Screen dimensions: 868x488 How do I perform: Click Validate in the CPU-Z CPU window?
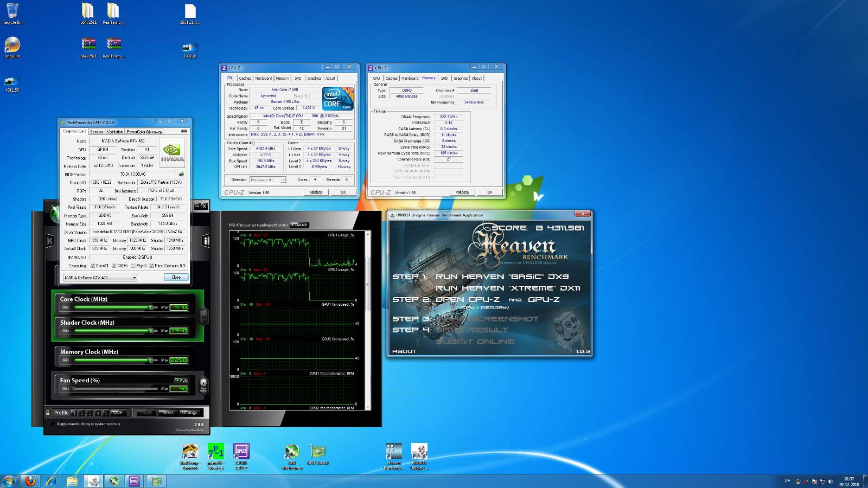(x=316, y=192)
